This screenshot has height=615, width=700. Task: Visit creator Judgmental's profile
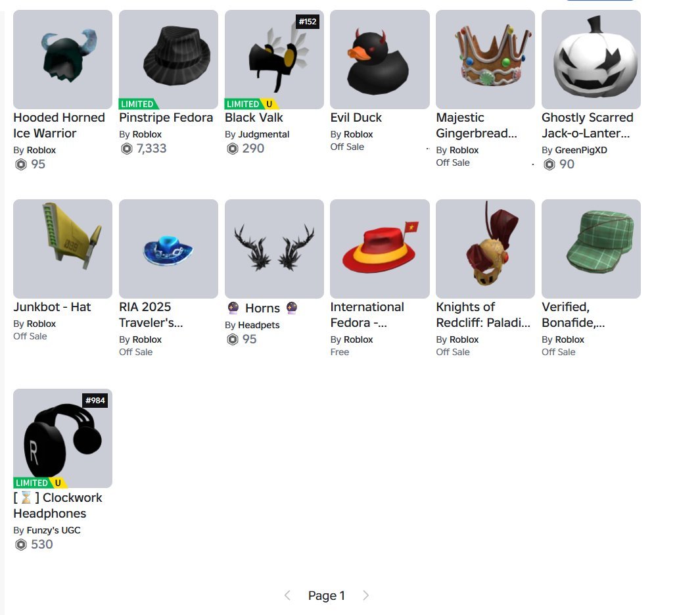tap(264, 134)
